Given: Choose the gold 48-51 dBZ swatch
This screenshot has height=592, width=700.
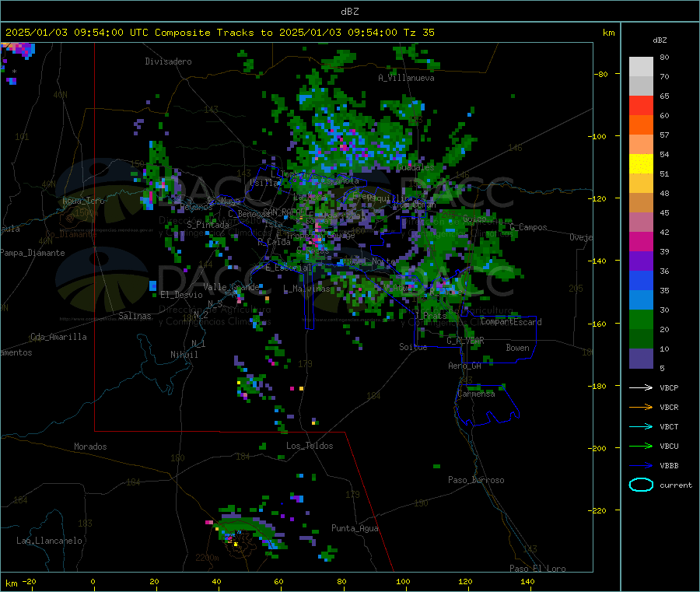Looking at the screenshot, I should coord(641,183).
